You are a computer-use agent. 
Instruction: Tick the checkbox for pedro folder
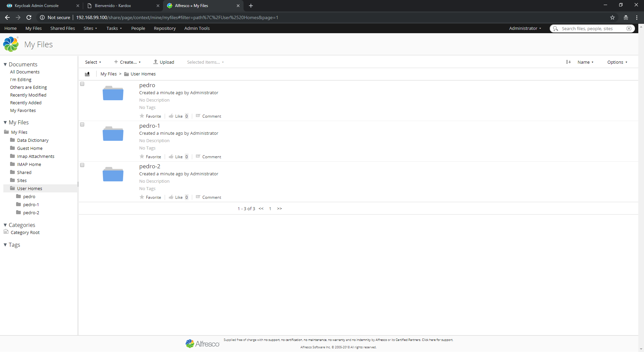pos(82,84)
